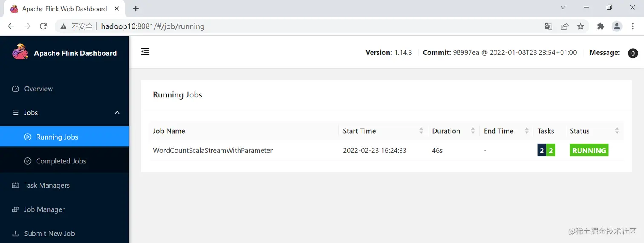644x243 pixels.
Task: Click the Completed Jobs check-circle icon
Action: (28, 161)
